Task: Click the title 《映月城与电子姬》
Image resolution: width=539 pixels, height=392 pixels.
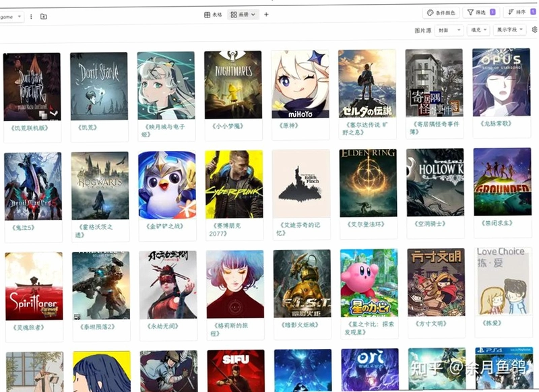Action: coord(165,131)
